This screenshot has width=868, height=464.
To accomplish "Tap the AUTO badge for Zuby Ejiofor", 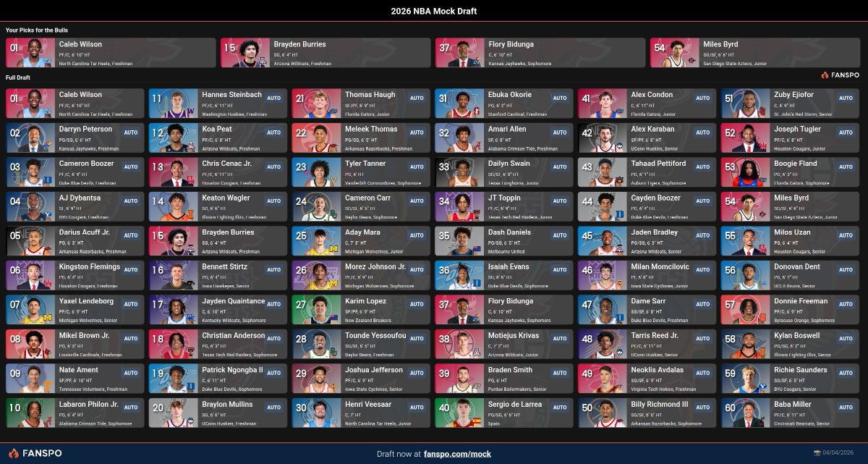I will [x=847, y=98].
